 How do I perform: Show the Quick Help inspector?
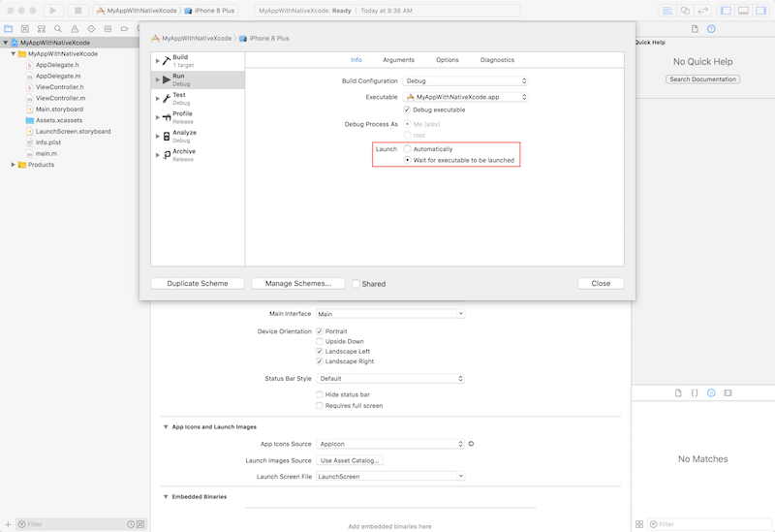pos(711,29)
